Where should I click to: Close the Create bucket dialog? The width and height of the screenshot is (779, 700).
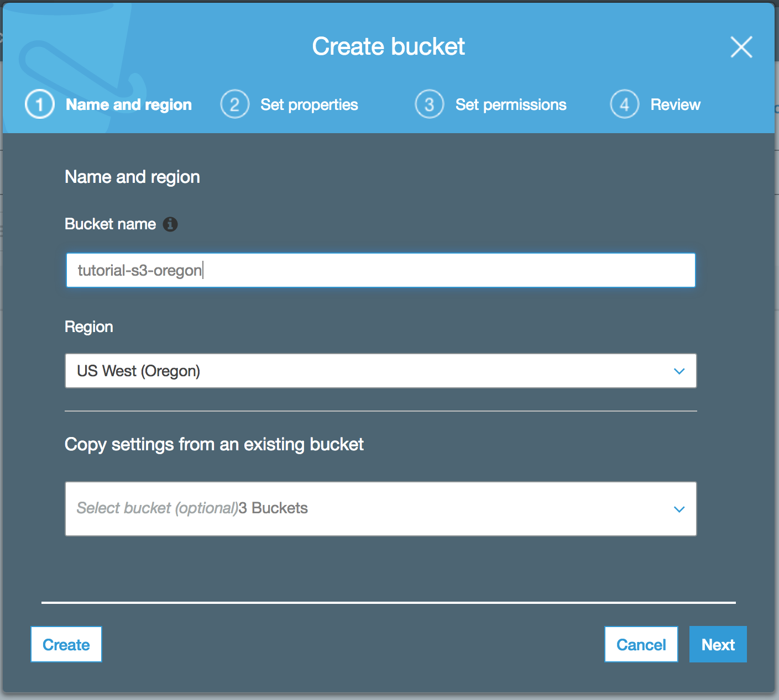pos(741,47)
